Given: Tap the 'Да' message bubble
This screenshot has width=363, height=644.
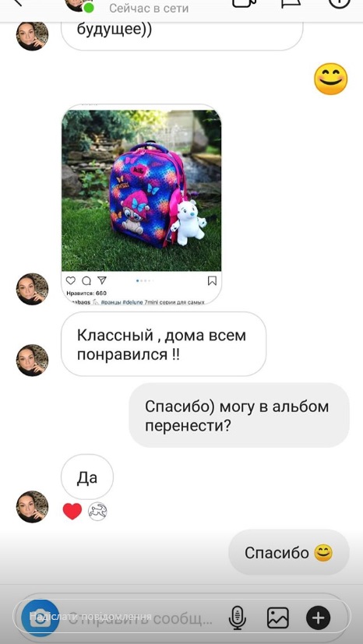Looking at the screenshot, I should [x=87, y=477].
